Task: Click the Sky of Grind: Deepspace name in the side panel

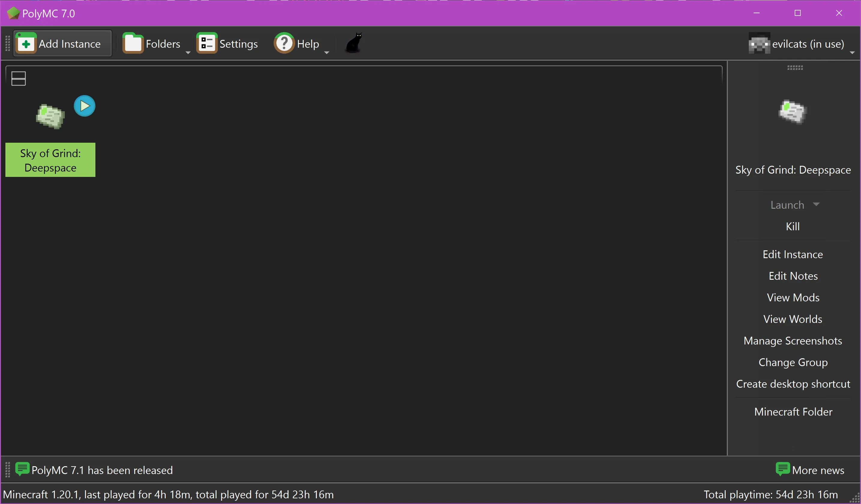Action: (x=793, y=170)
